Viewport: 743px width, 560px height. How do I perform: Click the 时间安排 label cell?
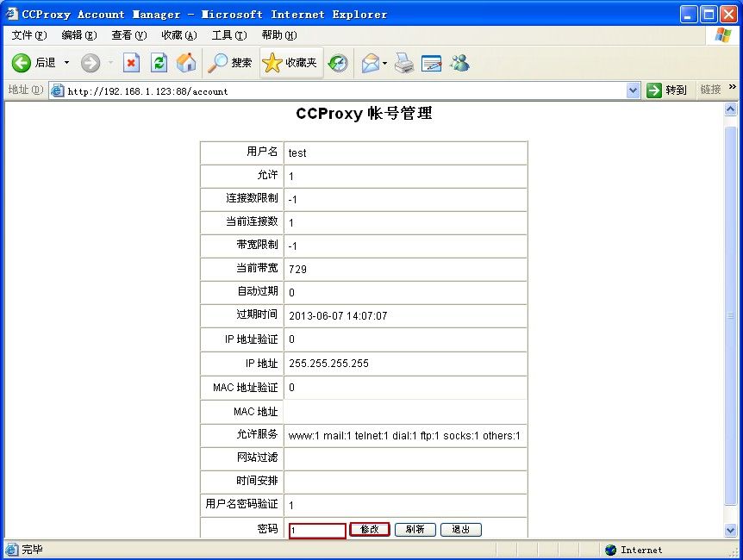(241, 482)
